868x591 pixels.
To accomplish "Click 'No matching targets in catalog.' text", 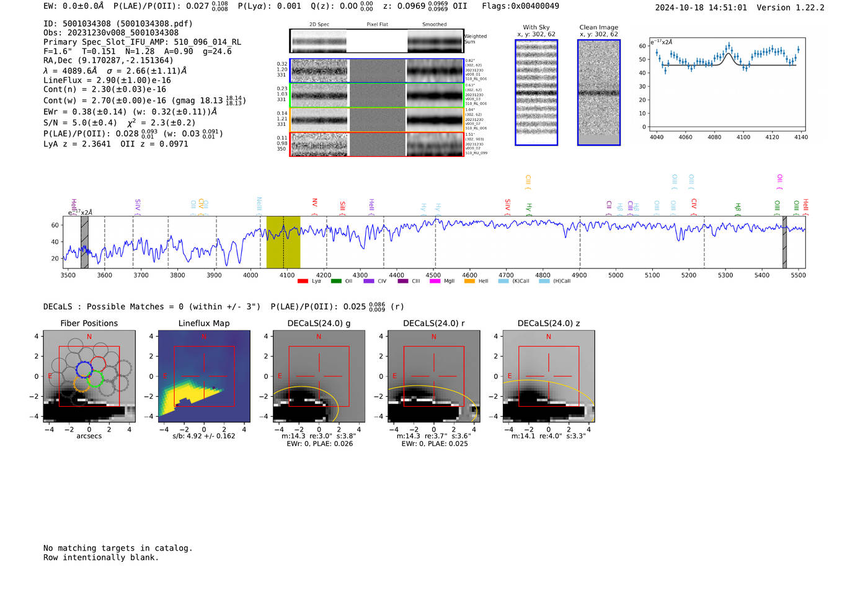I will [x=118, y=548].
